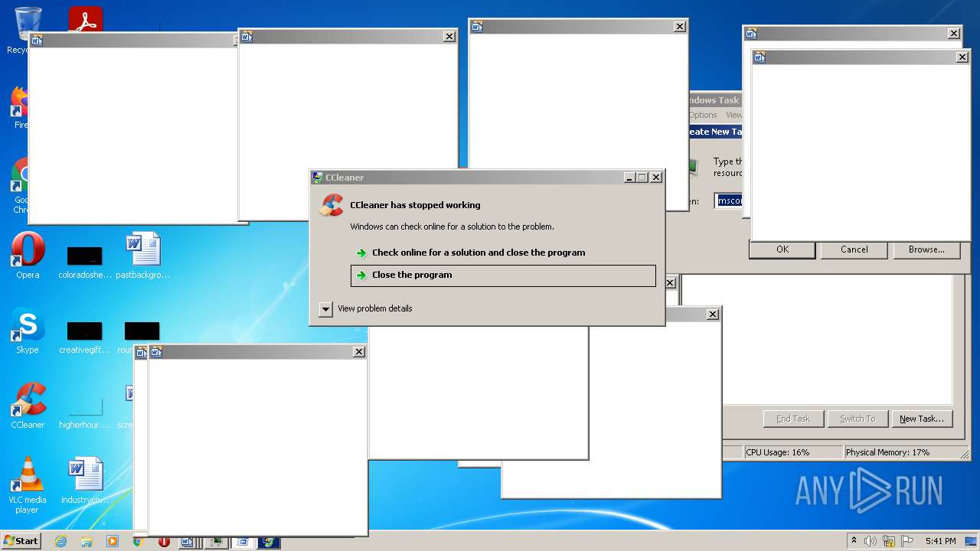Click the CPU Usage: 16% status text

[x=777, y=452]
